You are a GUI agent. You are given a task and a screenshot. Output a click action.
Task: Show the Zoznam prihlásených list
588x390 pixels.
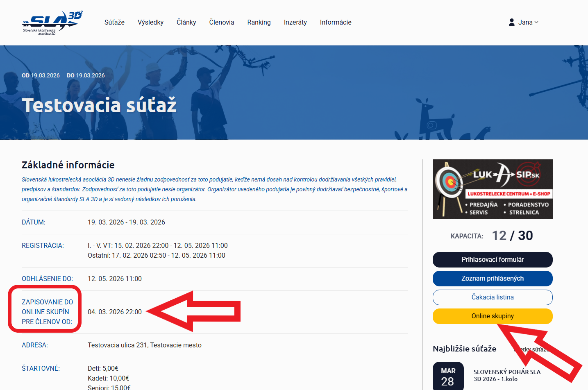coord(492,278)
